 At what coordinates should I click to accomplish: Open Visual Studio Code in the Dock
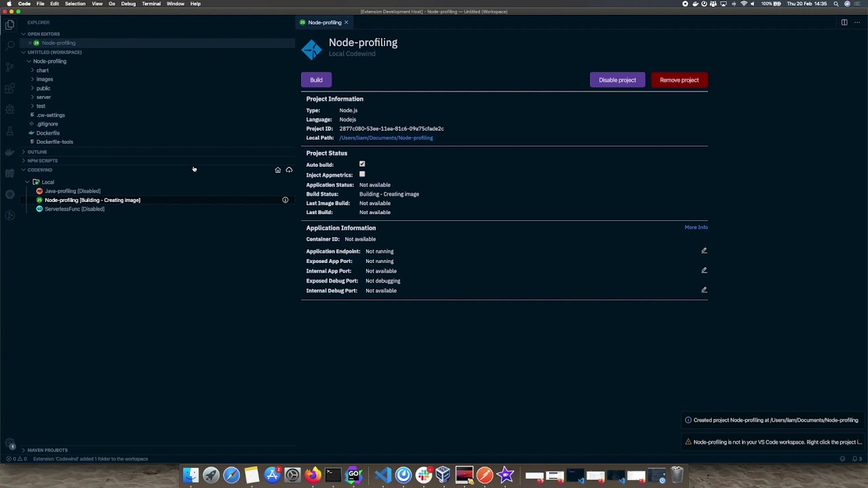click(382, 475)
